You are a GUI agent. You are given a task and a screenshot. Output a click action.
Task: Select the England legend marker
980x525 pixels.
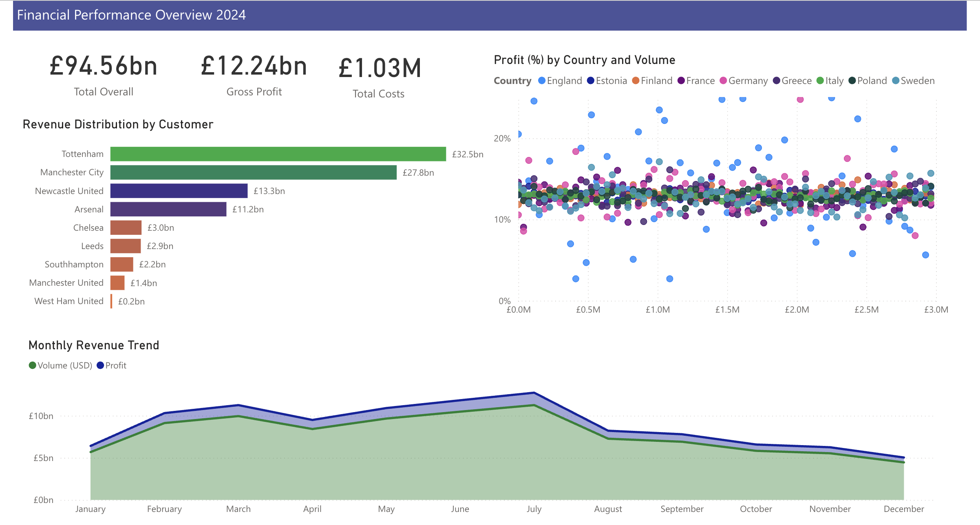pyautogui.click(x=541, y=80)
